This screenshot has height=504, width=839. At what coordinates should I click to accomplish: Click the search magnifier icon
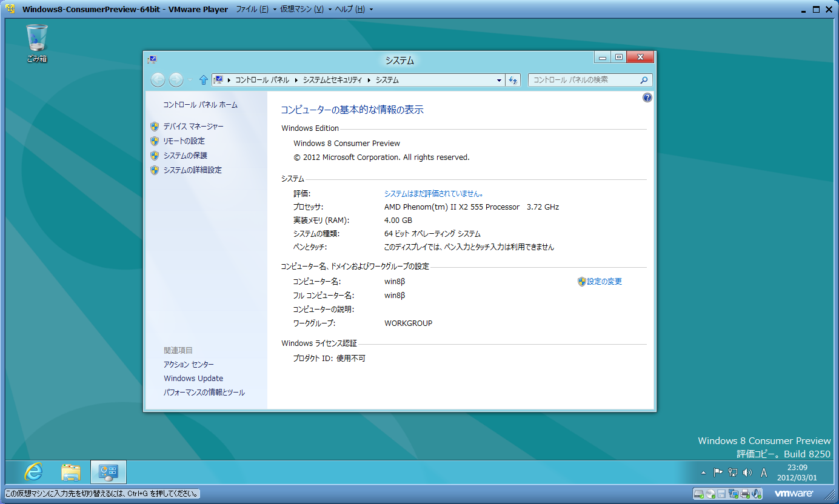click(644, 80)
